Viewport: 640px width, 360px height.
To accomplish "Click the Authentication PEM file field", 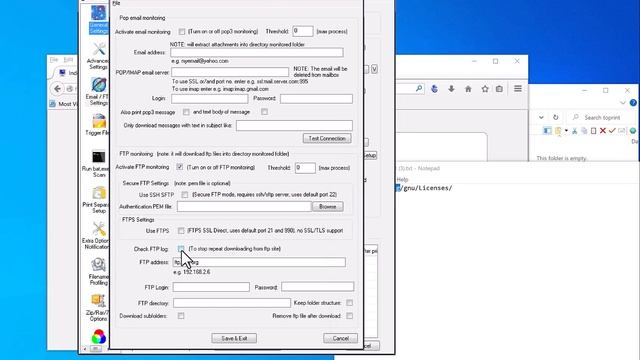I will point(244,207).
